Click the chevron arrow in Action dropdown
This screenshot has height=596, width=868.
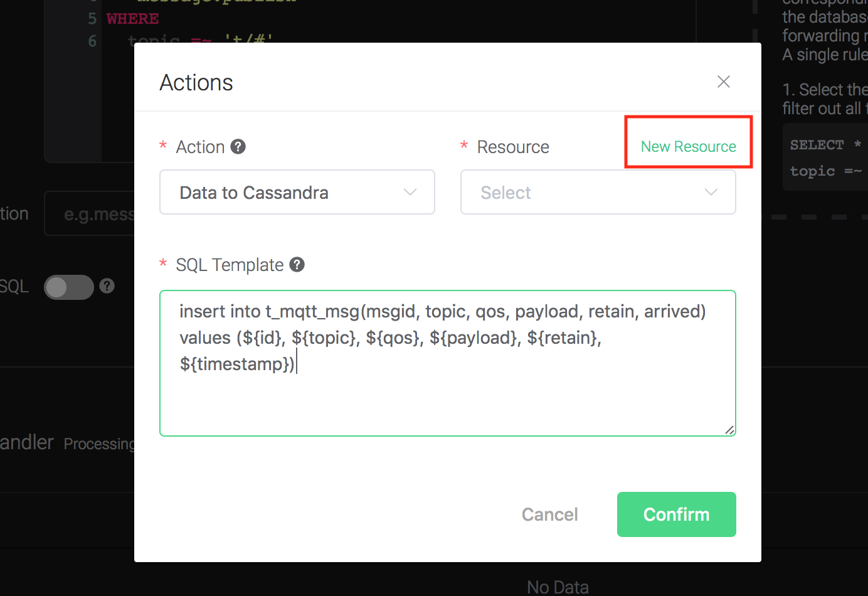[410, 192]
